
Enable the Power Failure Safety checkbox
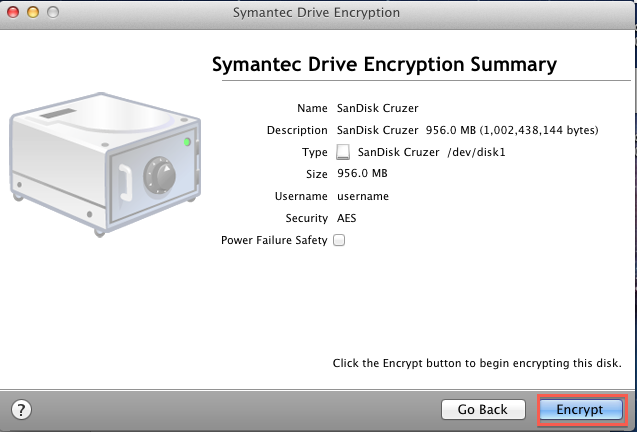339,240
